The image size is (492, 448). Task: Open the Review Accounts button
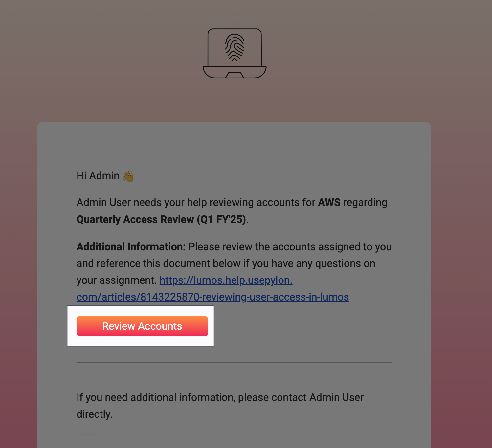[142, 326]
